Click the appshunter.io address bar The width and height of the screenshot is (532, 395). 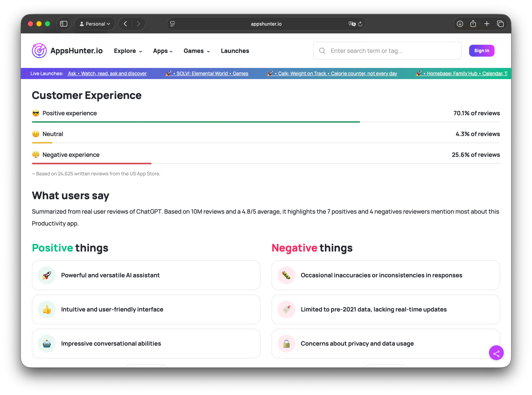(266, 24)
